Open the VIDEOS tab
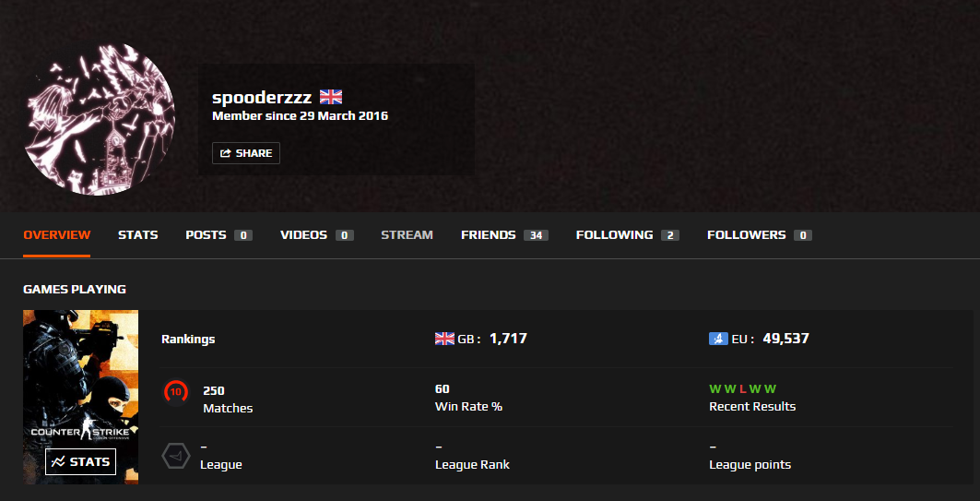Screen dimensions: 980x501 (x=317, y=235)
